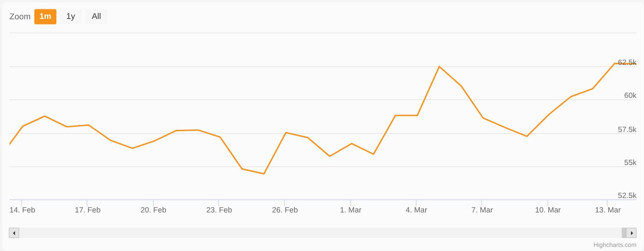Click the 20. Feb axis label
Screen dimensions: 644x251
point(153,210)
